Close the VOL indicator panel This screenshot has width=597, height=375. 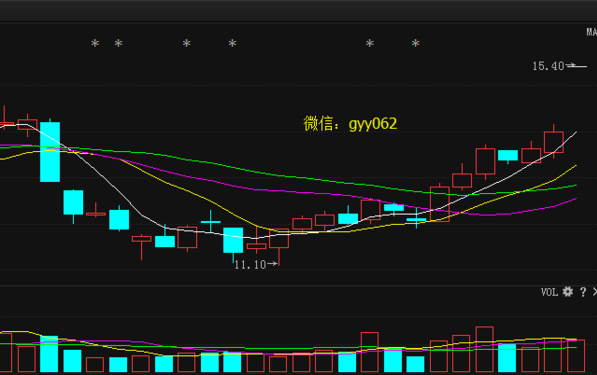pyautogui.click(x=595, y=292)
